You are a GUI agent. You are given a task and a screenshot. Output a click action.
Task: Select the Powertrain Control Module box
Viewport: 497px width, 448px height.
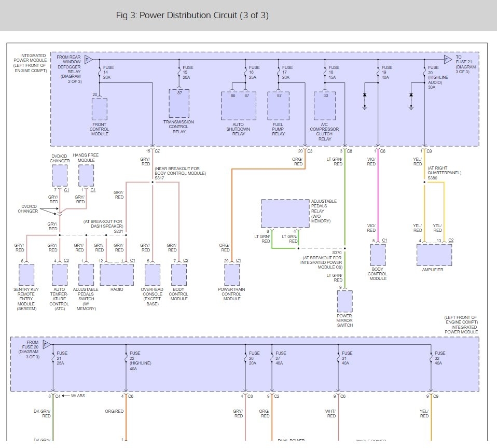click(232, 274)
